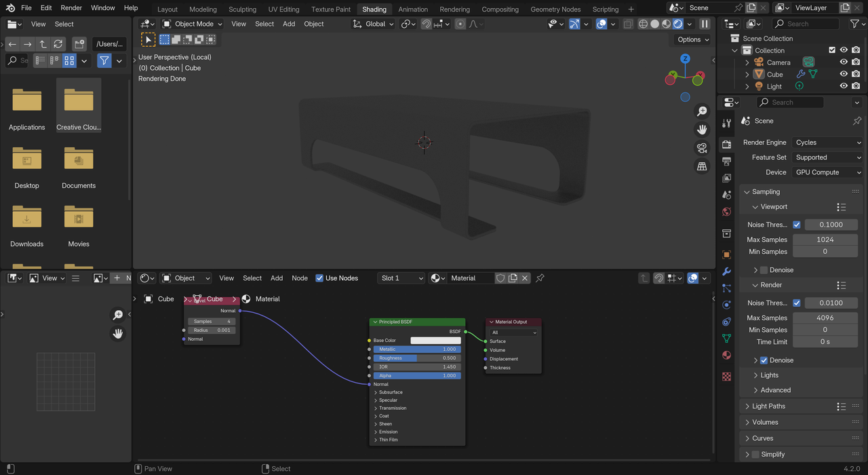Image resolution: width=868 pixels, height=475 pixels.
Task: Choose material preview viewport shading
Action: [666, 24]
